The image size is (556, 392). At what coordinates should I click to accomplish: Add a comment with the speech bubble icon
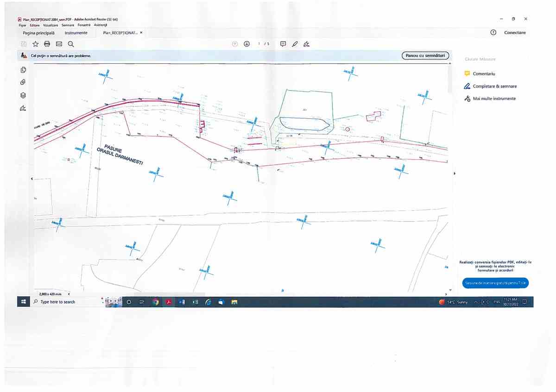[x=283, y=44]
